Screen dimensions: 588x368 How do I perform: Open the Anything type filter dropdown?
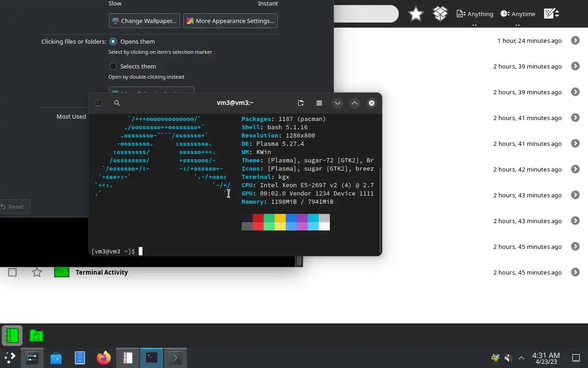click(475, 14)
